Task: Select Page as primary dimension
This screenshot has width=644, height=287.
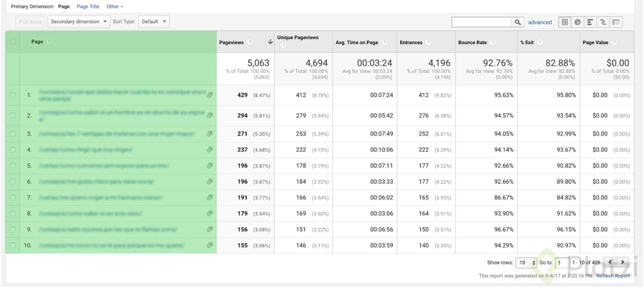Action: coord(64,7)
